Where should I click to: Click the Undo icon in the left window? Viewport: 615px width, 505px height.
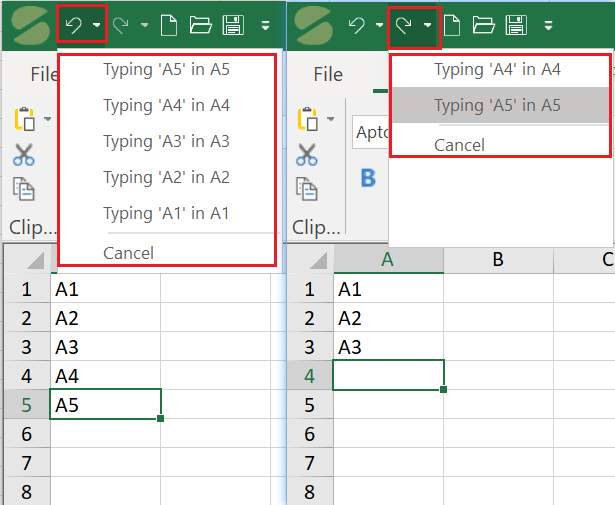73,25
